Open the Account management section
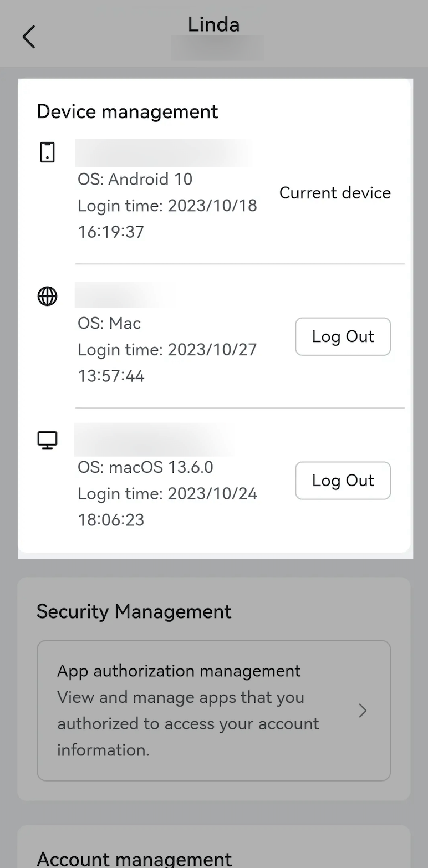The width and height of the screenshot is (428, 868). coord(134,859)
